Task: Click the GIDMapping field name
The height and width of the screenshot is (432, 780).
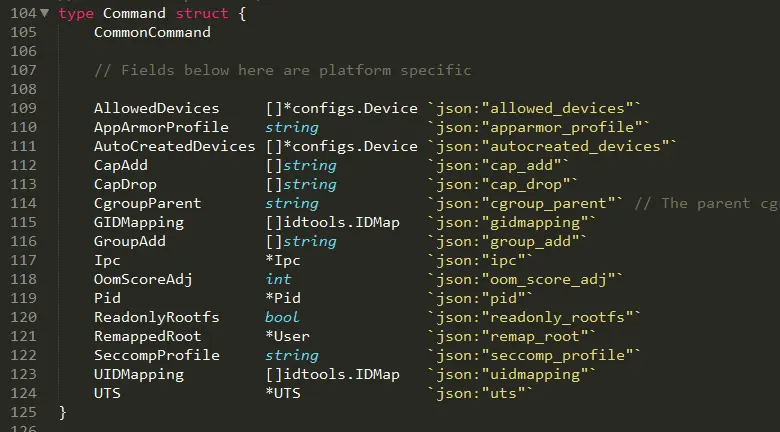Action: [138, 222]
